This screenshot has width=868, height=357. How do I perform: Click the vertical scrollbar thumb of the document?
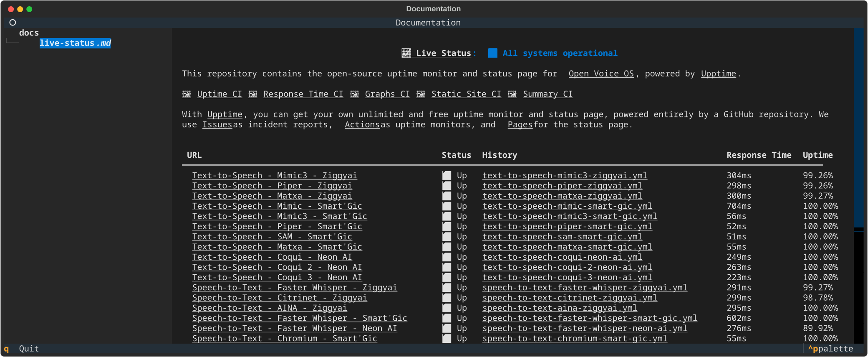pos(858,128)
